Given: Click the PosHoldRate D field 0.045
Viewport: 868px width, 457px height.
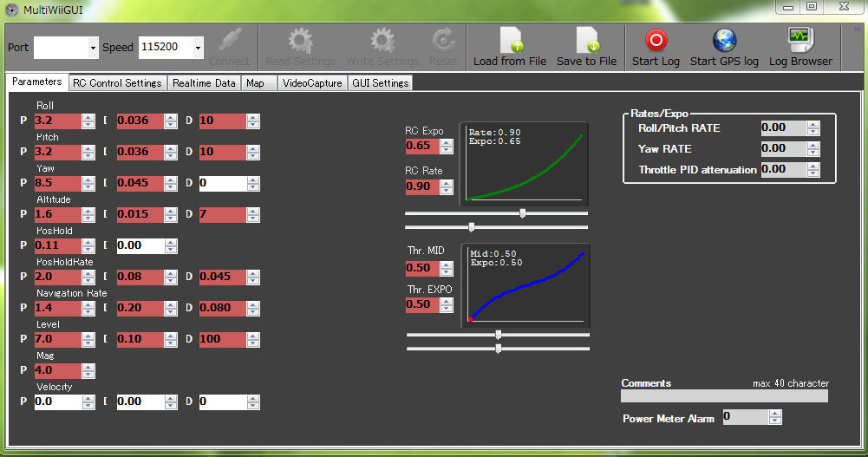Looking at the screenshot, I should 223,277.
